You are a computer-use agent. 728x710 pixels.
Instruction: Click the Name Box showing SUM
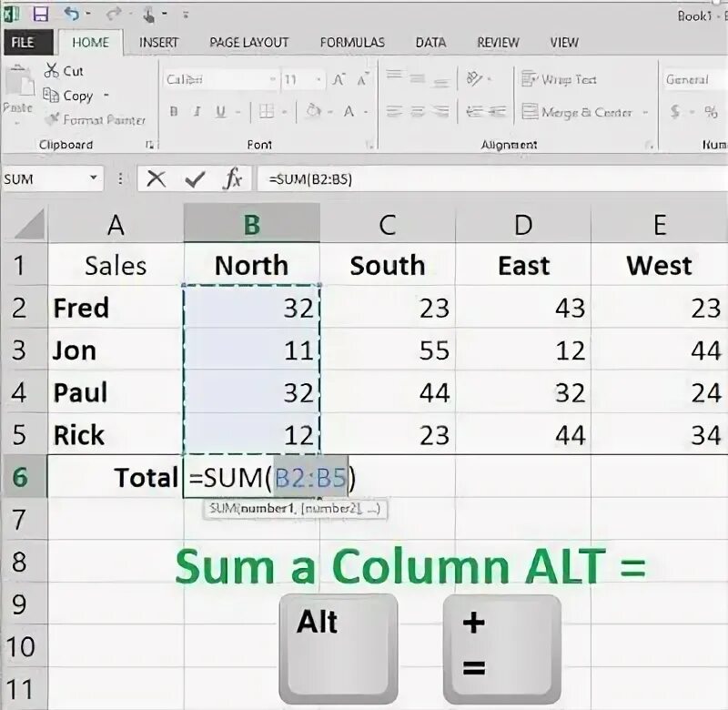click(x=44, y=178)
